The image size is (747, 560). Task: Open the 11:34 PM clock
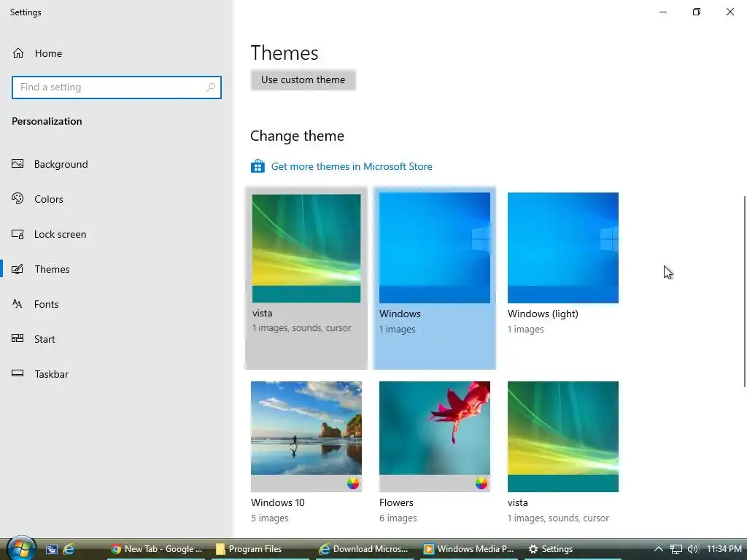tap(724, 549)
